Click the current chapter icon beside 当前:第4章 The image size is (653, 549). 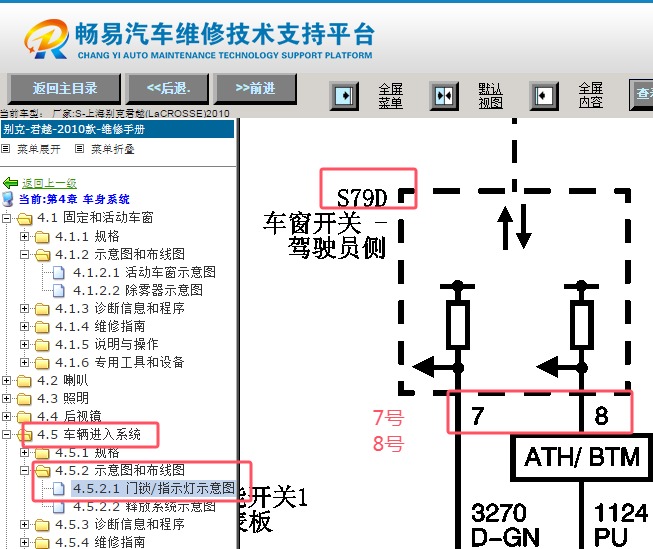coord(8,199)
